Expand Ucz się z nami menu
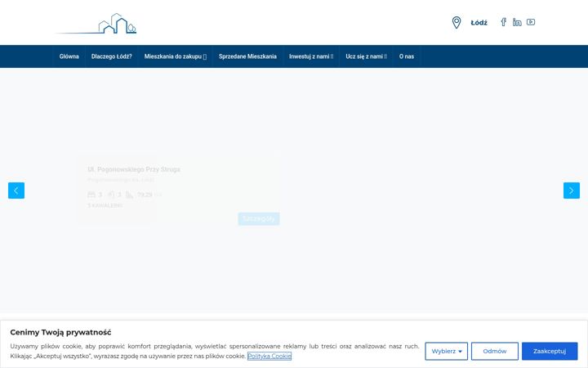 [366, 56]
